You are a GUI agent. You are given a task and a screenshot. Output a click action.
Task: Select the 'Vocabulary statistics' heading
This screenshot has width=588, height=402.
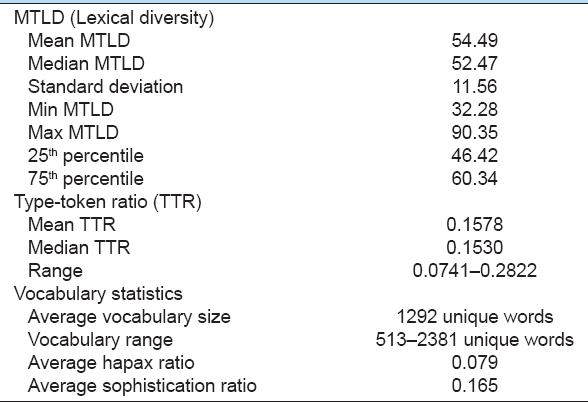coord(98,294)
